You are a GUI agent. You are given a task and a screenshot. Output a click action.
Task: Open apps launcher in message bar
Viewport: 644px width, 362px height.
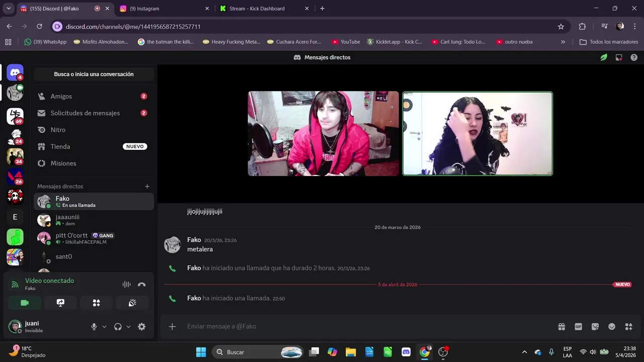pyautogui.click(x=628, y=326)
